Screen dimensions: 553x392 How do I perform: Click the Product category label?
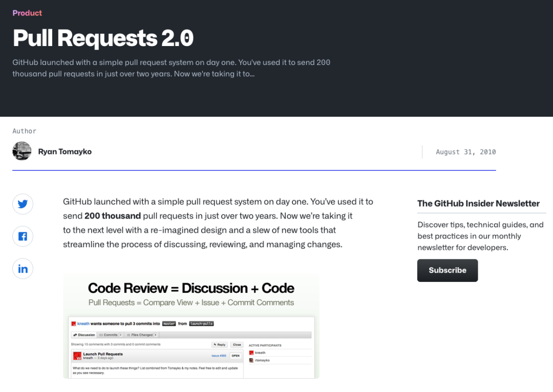pos(27,13)
